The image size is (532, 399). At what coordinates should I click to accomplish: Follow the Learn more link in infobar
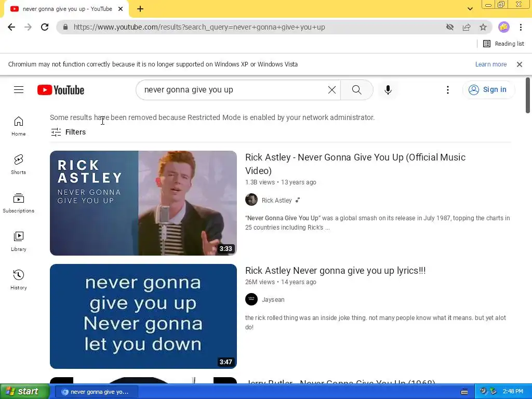pyautogui.click(x=490, y=64)
